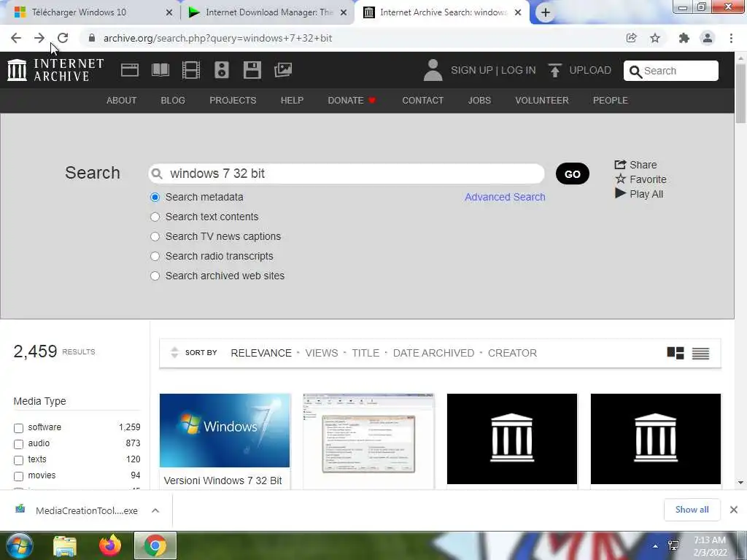Bookmark this page with star icon

coord(655,38)
